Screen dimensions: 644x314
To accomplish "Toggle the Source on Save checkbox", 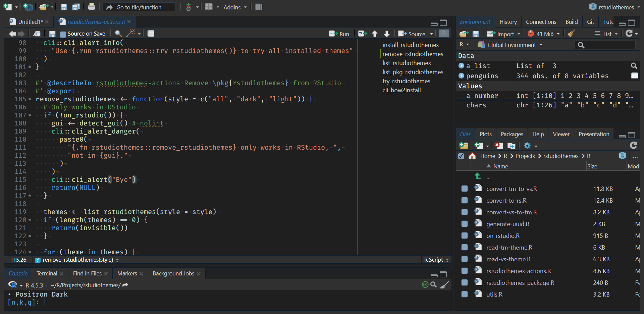I will point(63,34).
